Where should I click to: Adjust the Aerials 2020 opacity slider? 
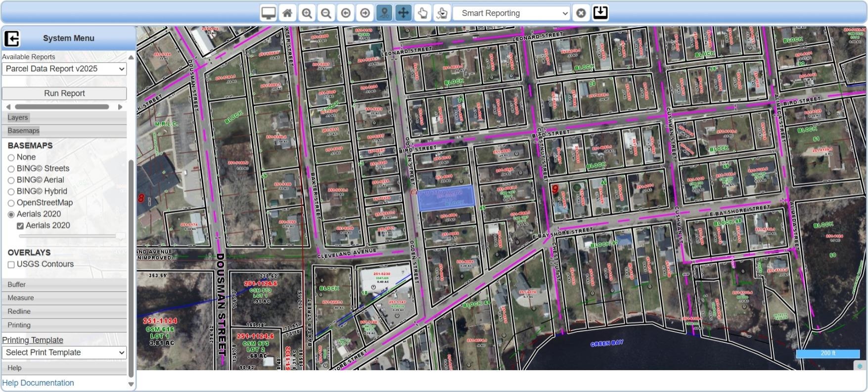pos(120,237)
